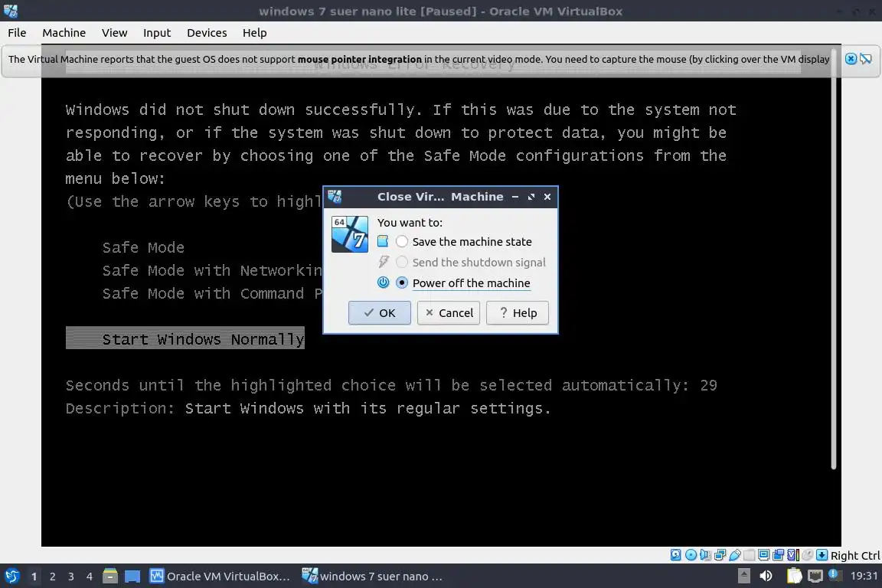Click the 19:31 clock
Screen dimensions: 882x588
pos(864,576)
